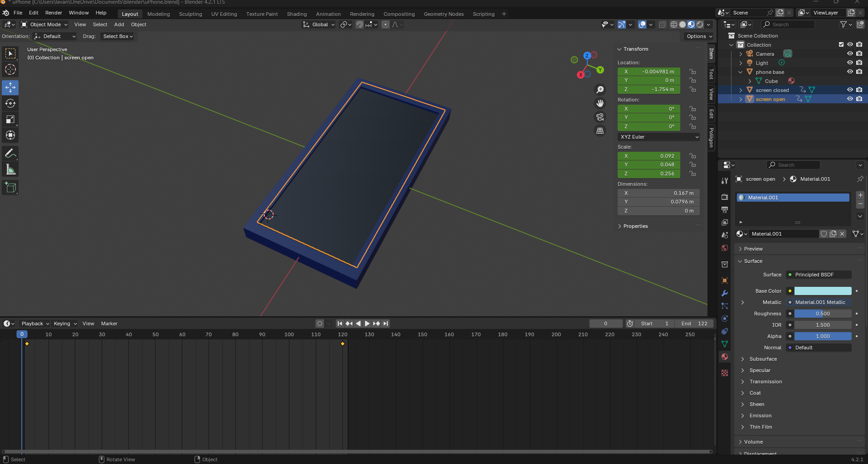Screen dimensions: 868x464
Task: Open the Render menu
Action: [54, 13]
